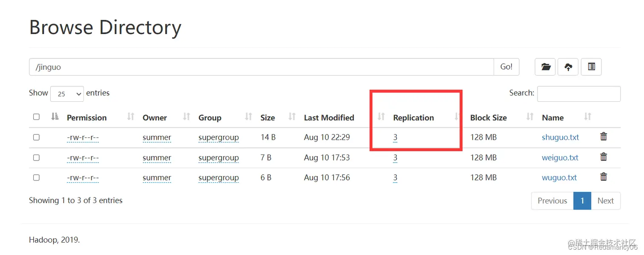Edit permission -rw-r--r-- of weiguo.txt

tap(83, 158)
